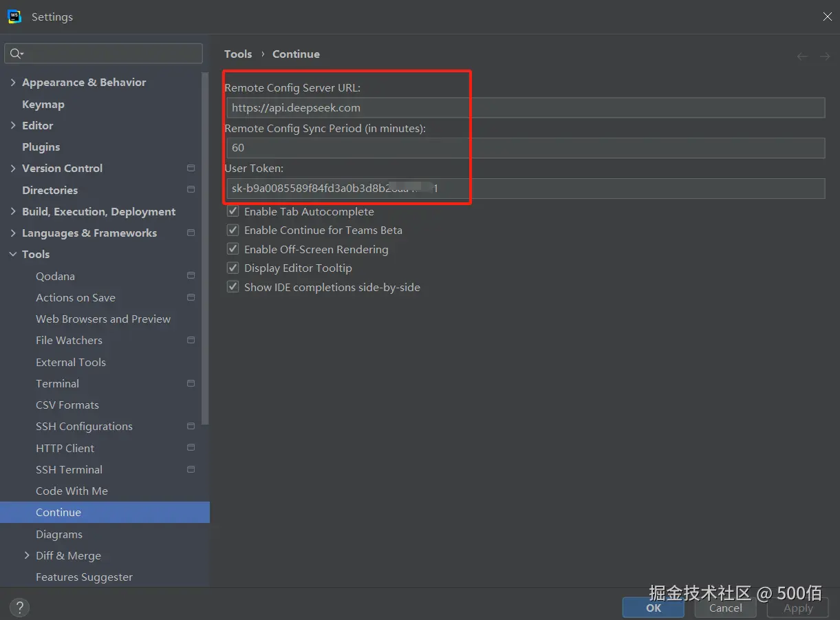Uncheck Display Editor Tooltip

tap(233, 268)
